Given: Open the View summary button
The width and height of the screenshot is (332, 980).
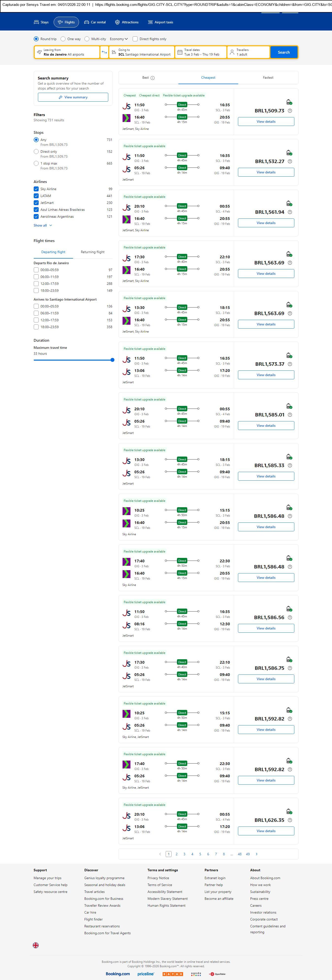Looking at the screenshot, I should tap(73, 97).
